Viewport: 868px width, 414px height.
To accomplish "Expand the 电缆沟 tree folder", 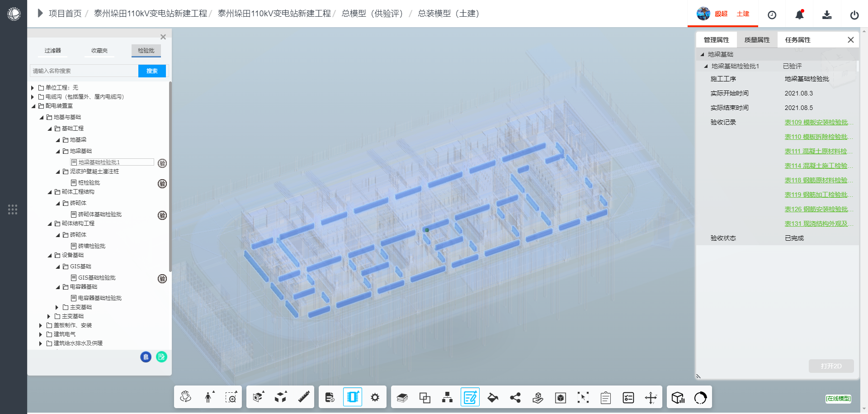I will click(x=33, y=97).
